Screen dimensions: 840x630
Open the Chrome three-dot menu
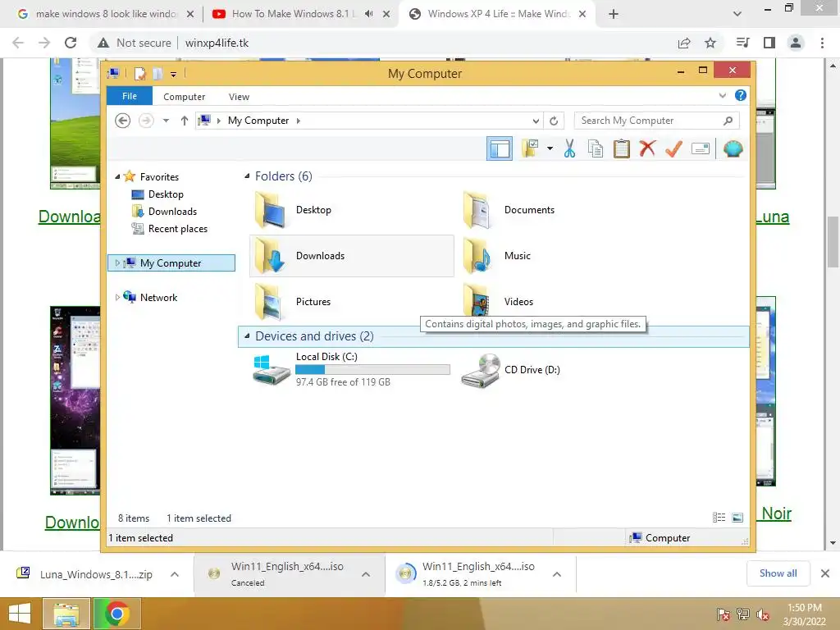(822, 43)
